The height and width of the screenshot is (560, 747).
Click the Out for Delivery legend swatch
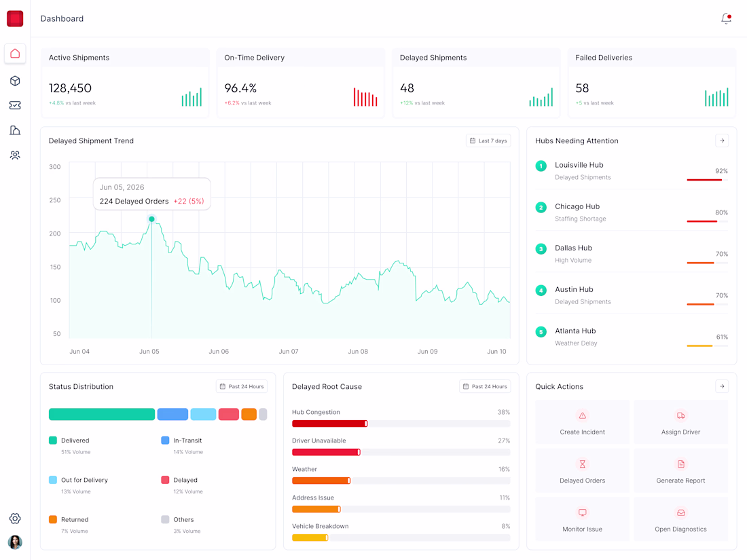tap(53, 479)
